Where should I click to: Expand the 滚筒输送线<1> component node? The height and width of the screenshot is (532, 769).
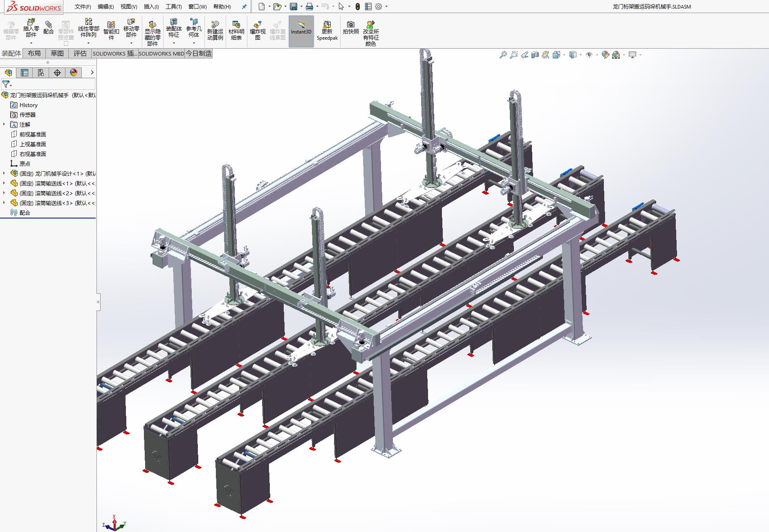[x=4, y=183]
